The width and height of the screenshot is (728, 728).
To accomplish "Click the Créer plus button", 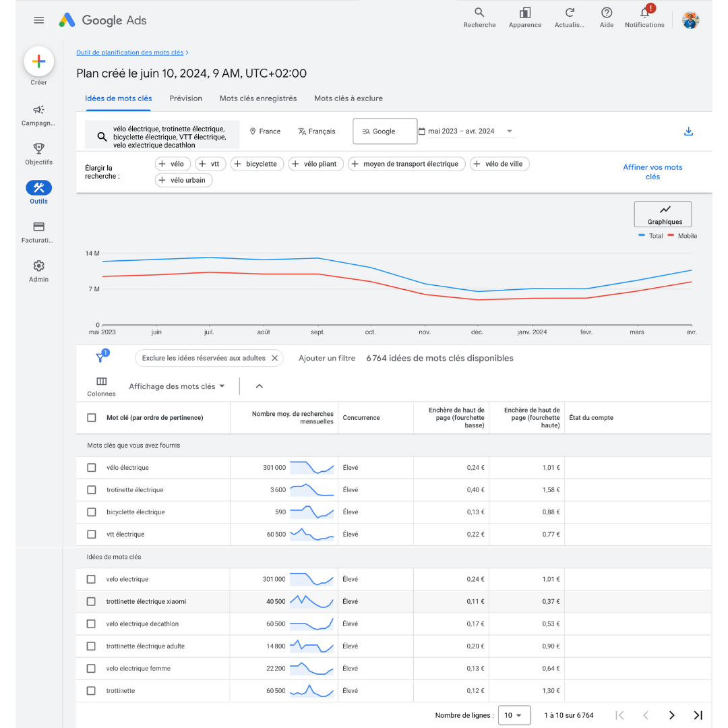I will click(x=39, y=61).
